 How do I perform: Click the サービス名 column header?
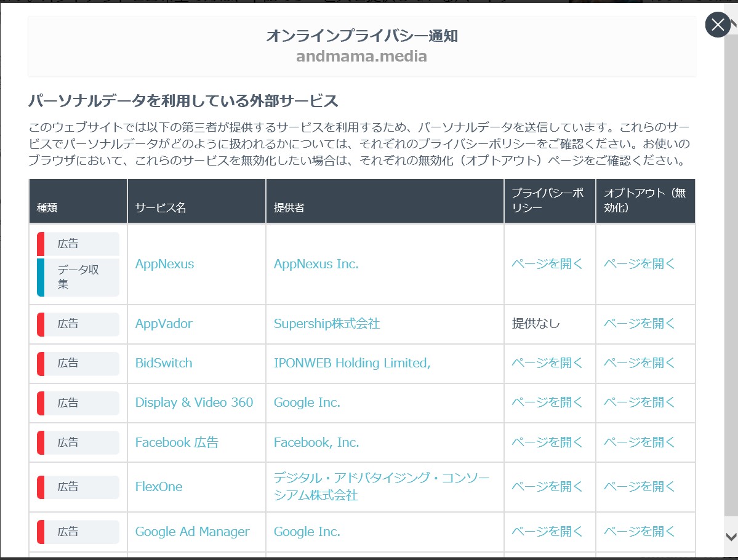click(197, 201)
